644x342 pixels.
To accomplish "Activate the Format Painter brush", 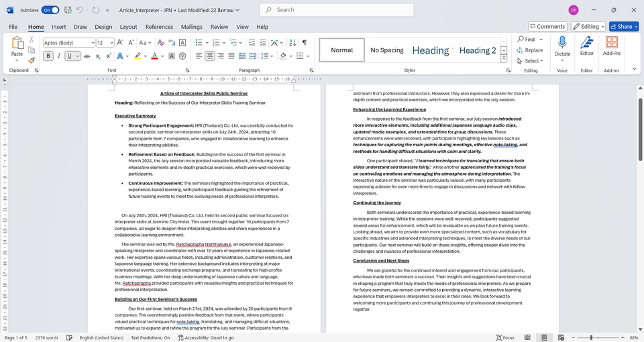I will click(32, 60).
